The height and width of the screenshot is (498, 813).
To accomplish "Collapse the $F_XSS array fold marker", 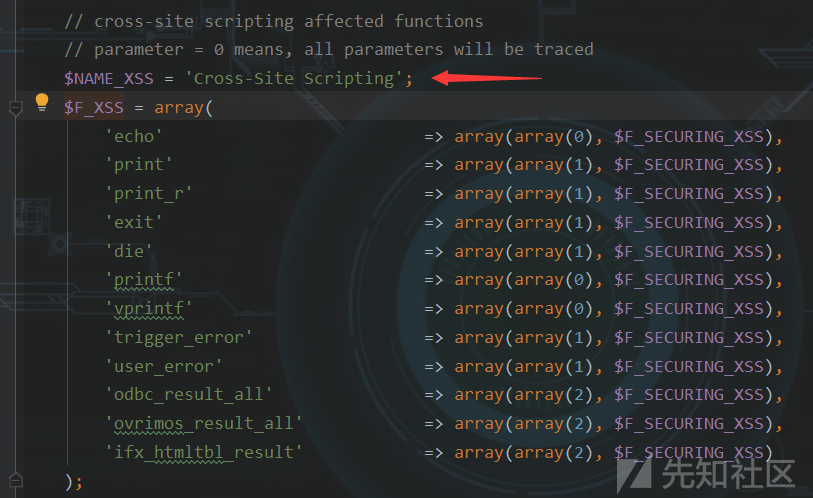I will [16, 107].
